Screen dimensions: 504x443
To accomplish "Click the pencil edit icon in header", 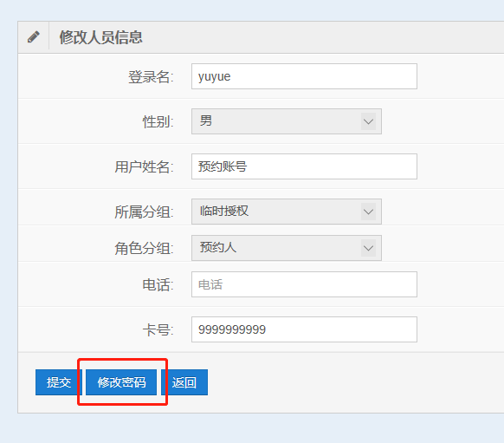I will point(34,36).
